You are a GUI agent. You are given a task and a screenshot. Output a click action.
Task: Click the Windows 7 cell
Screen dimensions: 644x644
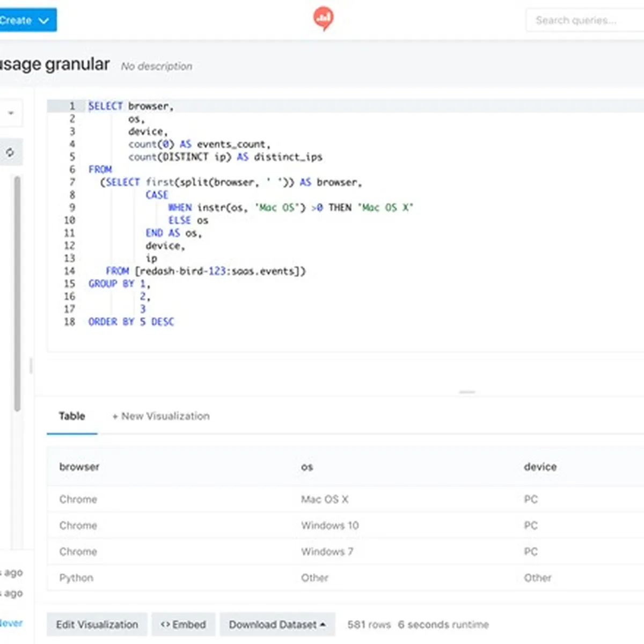[x=327, y=552]
